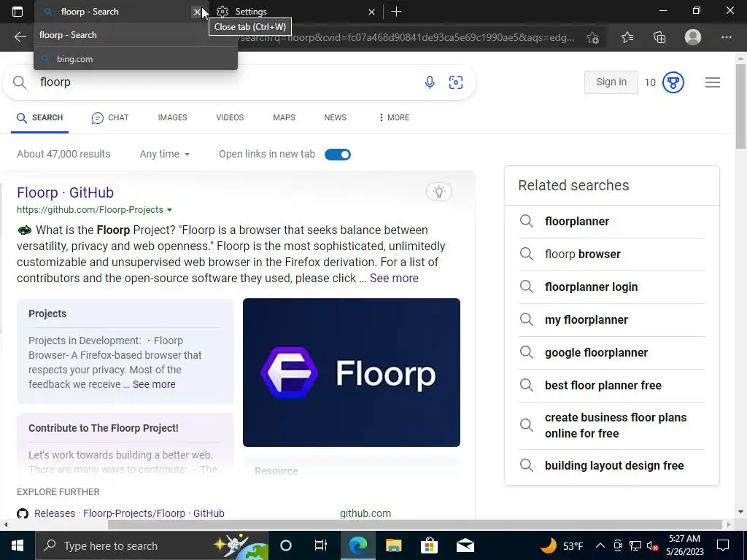Open the IMAGES tab
Viewport: 747px width, 560px height.
click(172, 117)
